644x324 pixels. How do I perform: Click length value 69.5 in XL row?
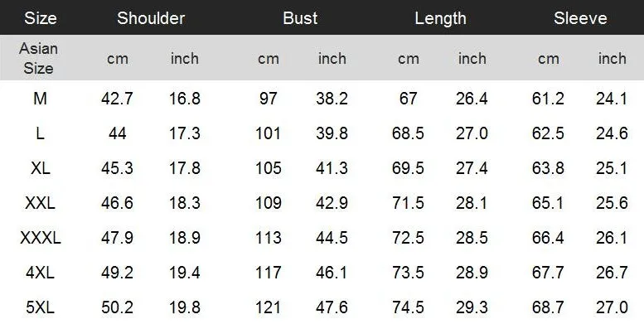(408, 168)
